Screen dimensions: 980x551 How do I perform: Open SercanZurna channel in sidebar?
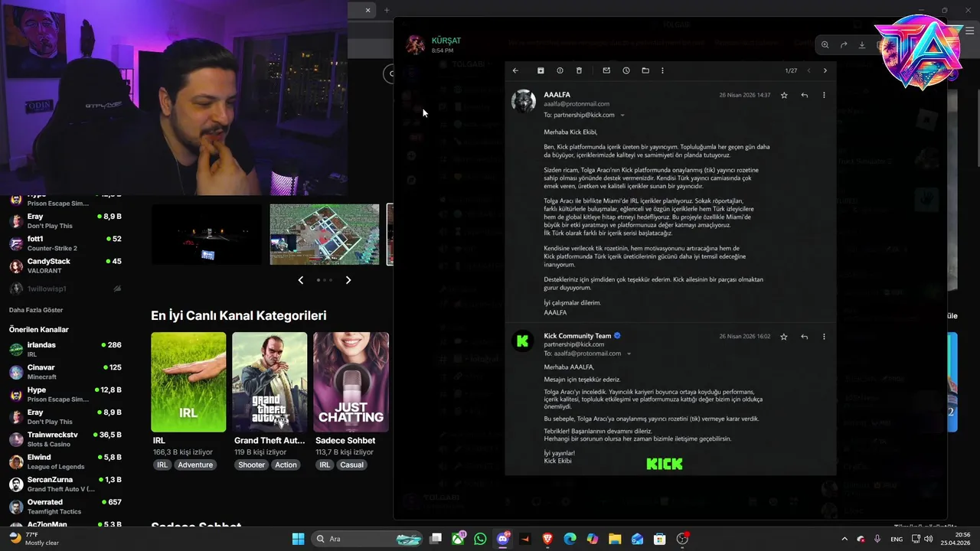pyautogui.click(x=65, y=484)
